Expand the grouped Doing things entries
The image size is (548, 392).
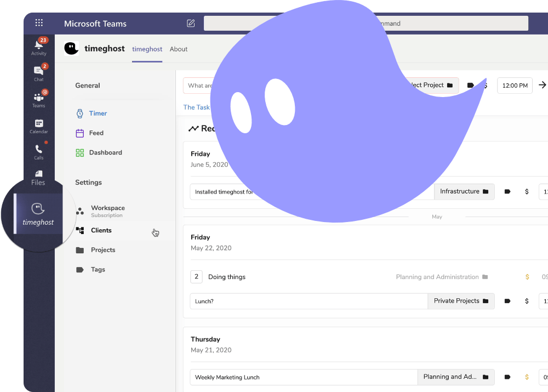[x=196, y=277]
